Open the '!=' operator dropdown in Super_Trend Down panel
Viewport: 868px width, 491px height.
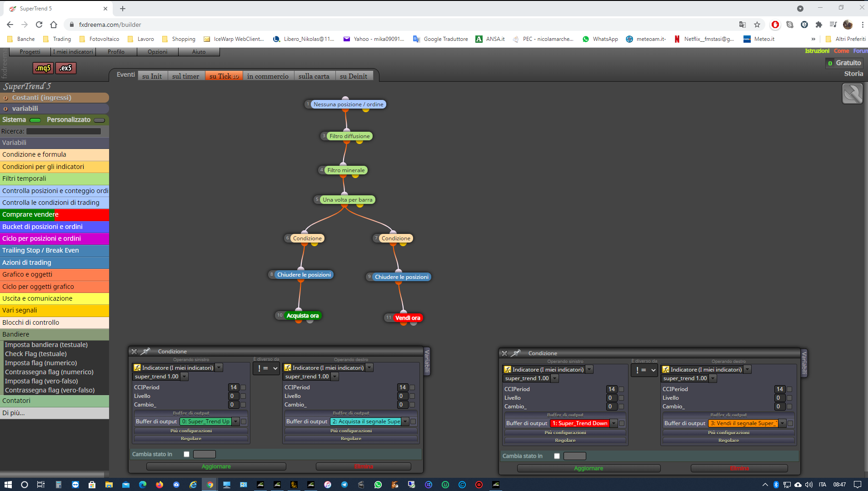[x=644, y=370]
